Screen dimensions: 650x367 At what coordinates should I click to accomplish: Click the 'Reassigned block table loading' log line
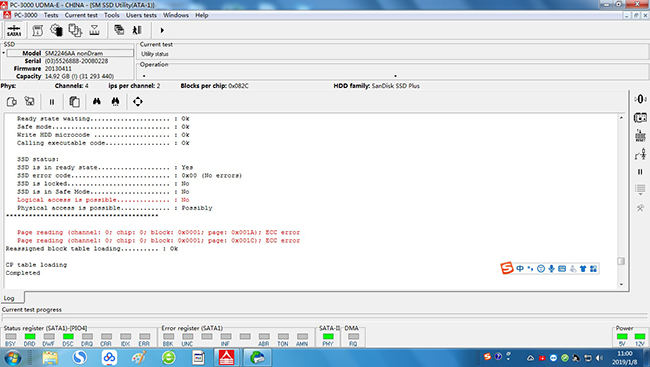pyautogui.click(x=92, y=249)
